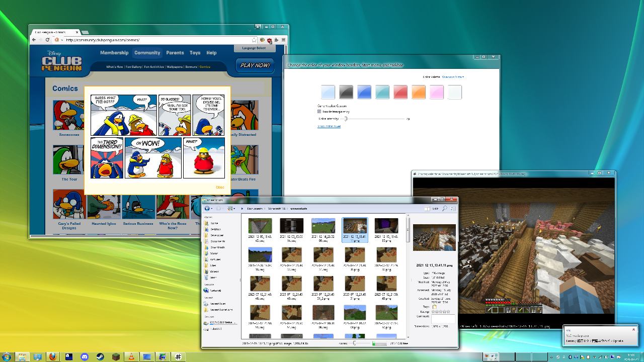Reload the Club Penguin page
Image resolution: width=644 pixels, height=362 pixels.
point(47,40)
